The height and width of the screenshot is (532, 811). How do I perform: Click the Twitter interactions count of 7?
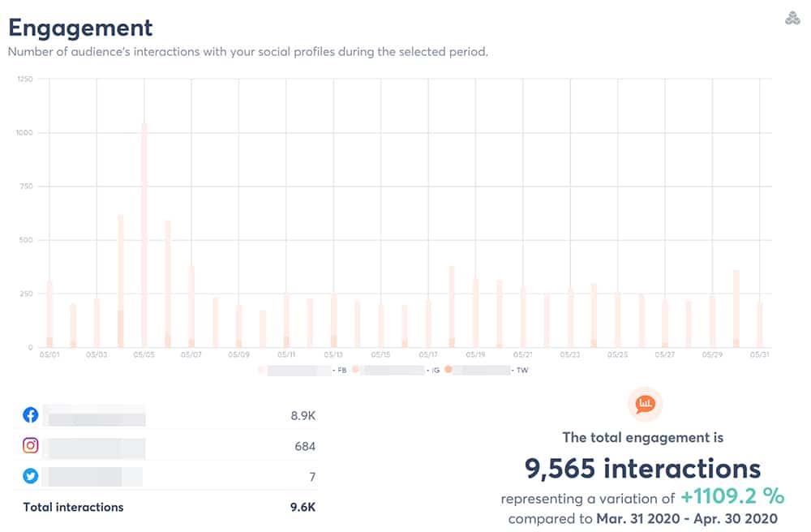(x=312, y=477)
